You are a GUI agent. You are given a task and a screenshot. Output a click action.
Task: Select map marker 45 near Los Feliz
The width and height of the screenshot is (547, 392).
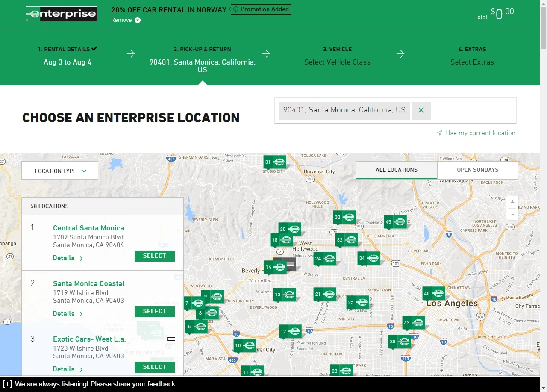395,222
